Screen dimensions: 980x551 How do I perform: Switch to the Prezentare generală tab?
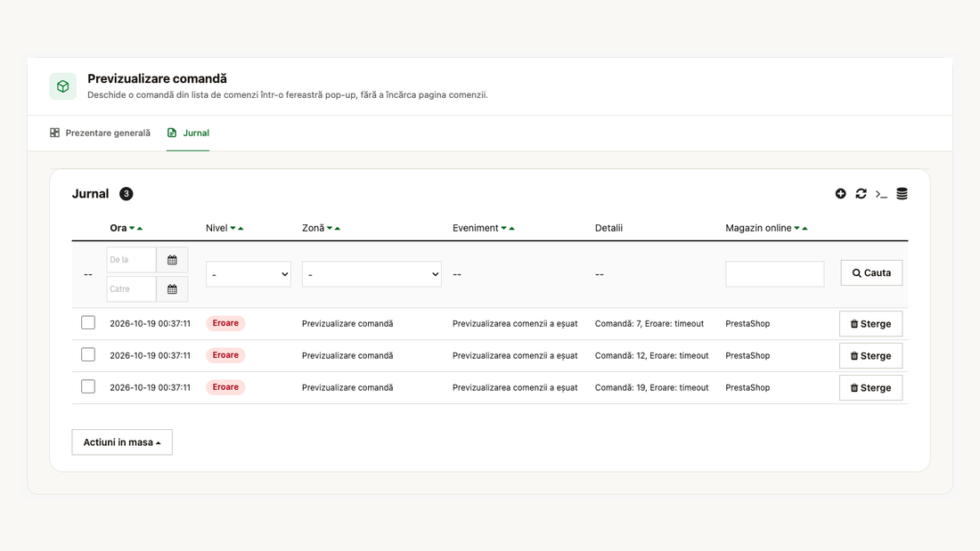(x=100, y=133)
